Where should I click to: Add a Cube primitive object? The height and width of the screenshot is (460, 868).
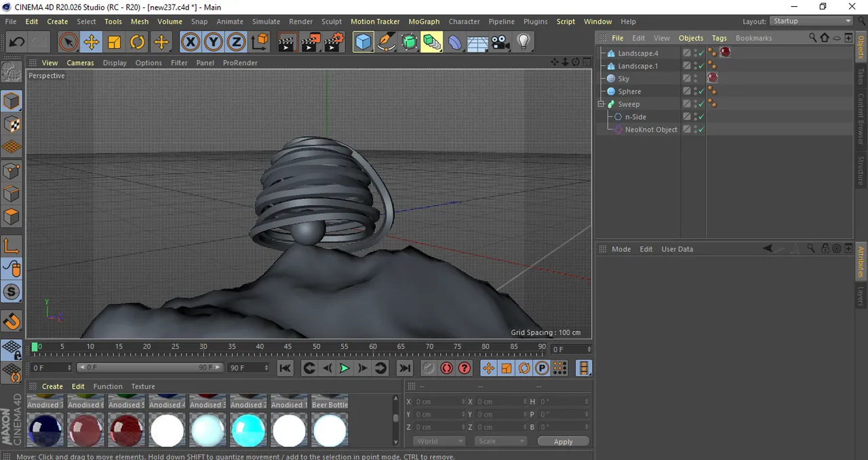(x=363, y=43)
